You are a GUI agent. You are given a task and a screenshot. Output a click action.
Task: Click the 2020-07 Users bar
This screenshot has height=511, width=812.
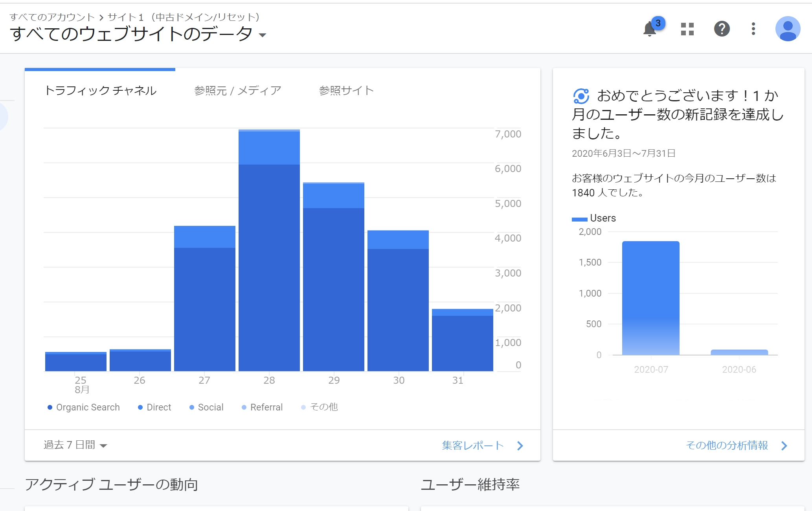(650, 299)
